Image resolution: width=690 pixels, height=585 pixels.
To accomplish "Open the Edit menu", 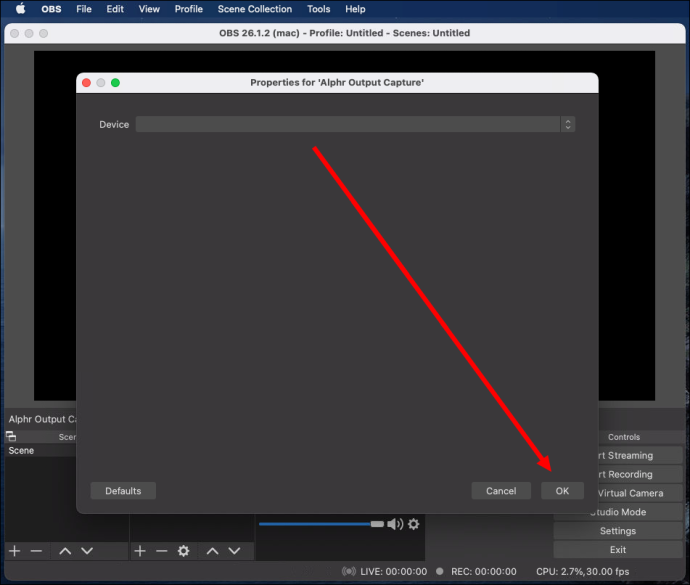I will [115, 9].
